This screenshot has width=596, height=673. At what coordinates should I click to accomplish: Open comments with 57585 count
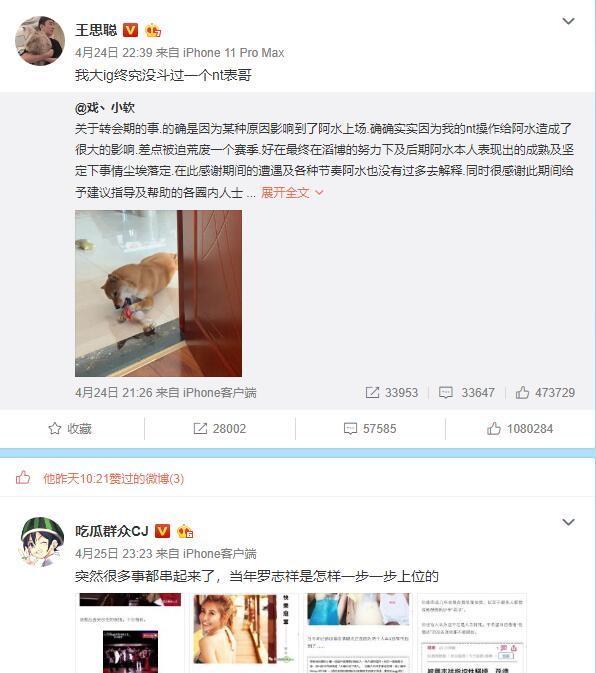click(370, 428)
